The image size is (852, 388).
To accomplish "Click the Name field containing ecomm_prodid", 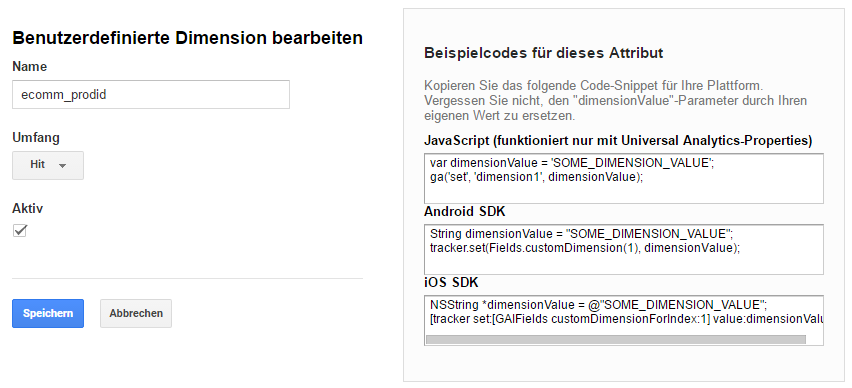I will pyautogui.click(x=151, y=95).
